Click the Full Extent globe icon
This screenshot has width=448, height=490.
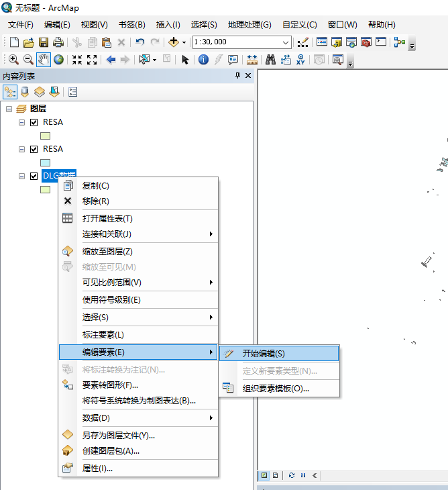(x=59, y=59)
